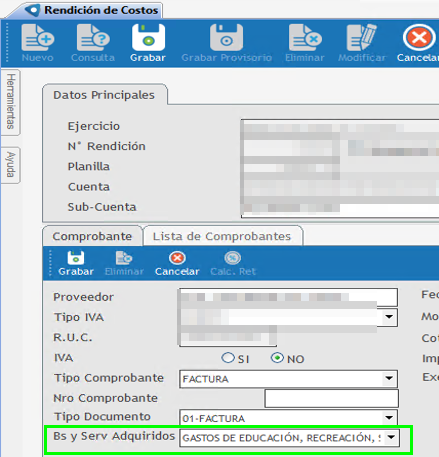Image resolution: width=439 pixels, height=457 pixels.
Task: Expand the Bs y Serv Adquiridos dropdown
Action: (391, 437)
